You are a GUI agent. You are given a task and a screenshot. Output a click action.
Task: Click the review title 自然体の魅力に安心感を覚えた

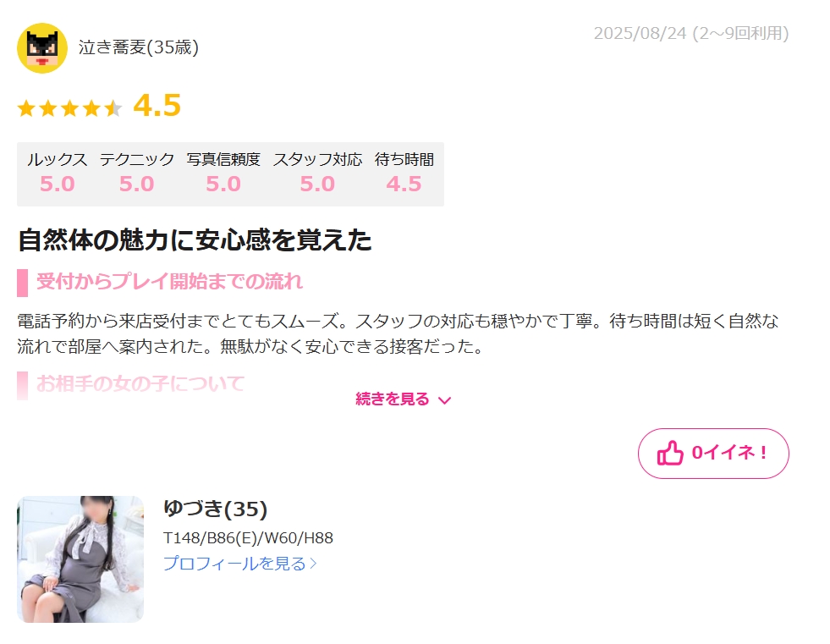[195, 239]
